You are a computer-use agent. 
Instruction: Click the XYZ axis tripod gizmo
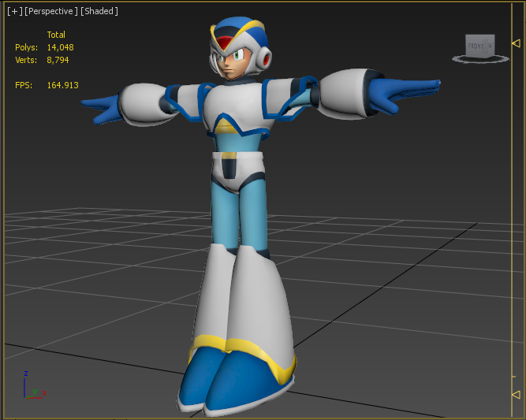tap(35, 385)
